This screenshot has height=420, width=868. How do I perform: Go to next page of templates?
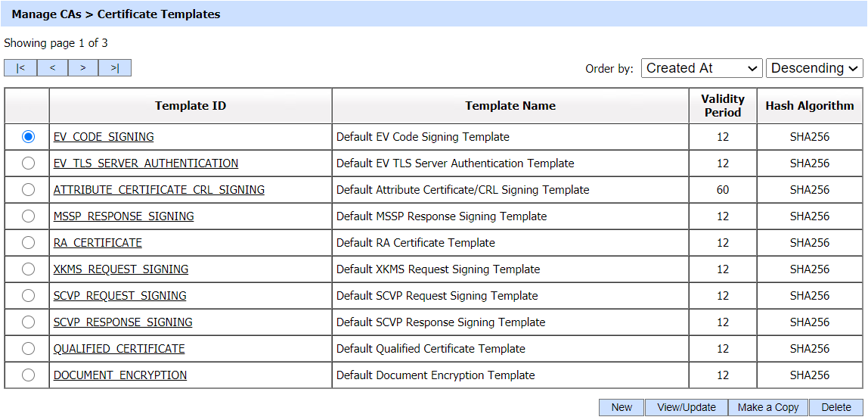tap(83, 68)
